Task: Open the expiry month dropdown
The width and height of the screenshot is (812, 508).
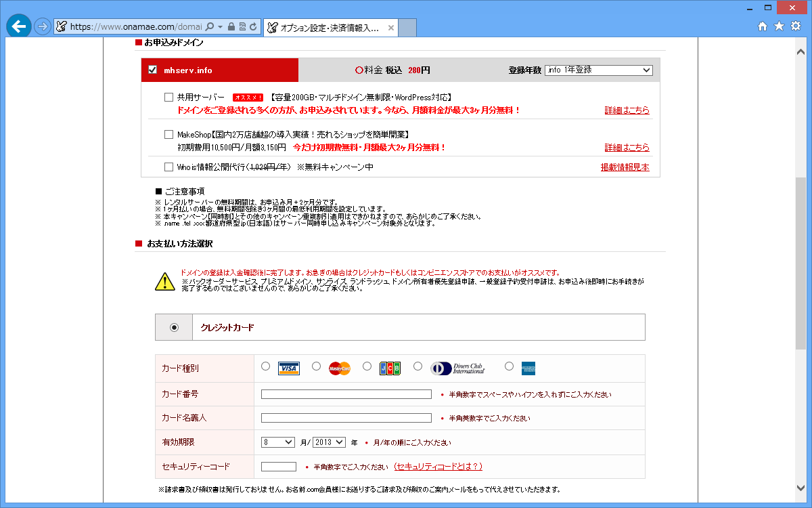Action: 278,442
